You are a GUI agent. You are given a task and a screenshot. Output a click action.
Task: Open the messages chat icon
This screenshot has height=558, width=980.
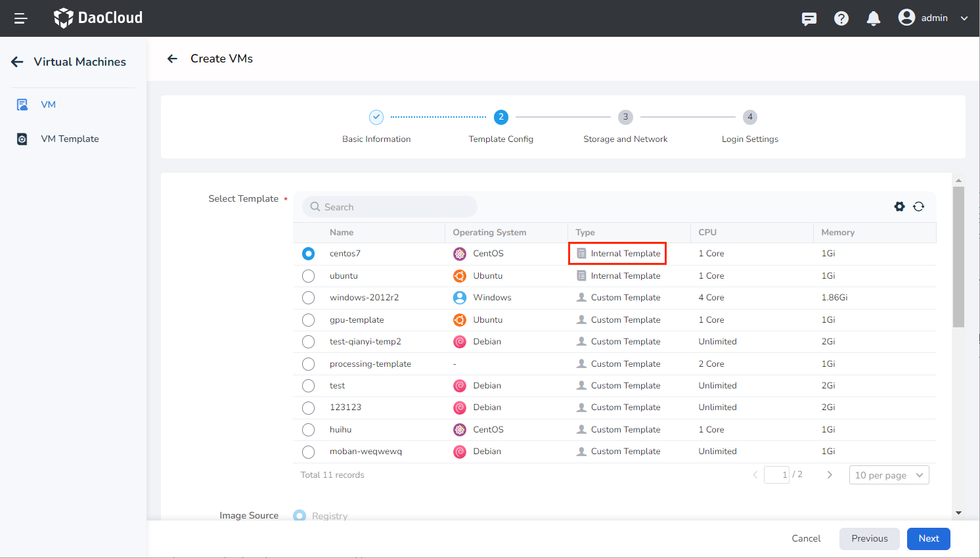pos(809,18)
